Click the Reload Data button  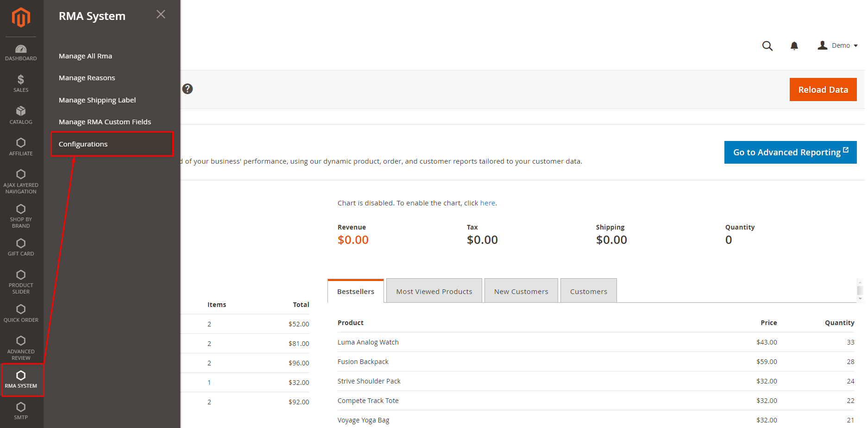tap(823, 89)
